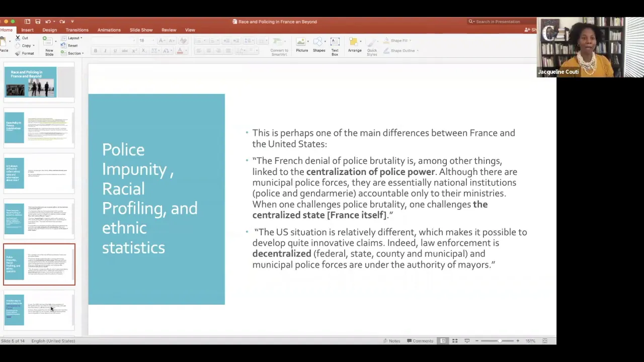Toggle Underline formatting
The image size is (644, 362).
tap(115, 51)
